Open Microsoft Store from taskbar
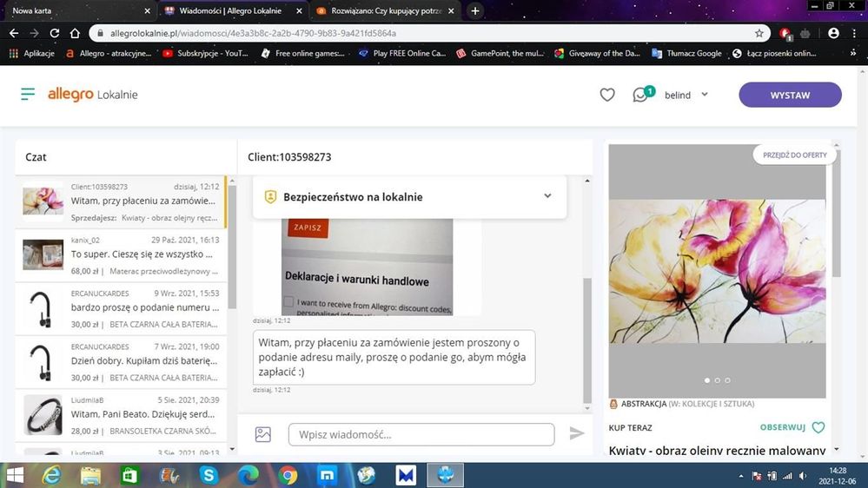This screenshot has width=868, height=488. coord(129,475)
